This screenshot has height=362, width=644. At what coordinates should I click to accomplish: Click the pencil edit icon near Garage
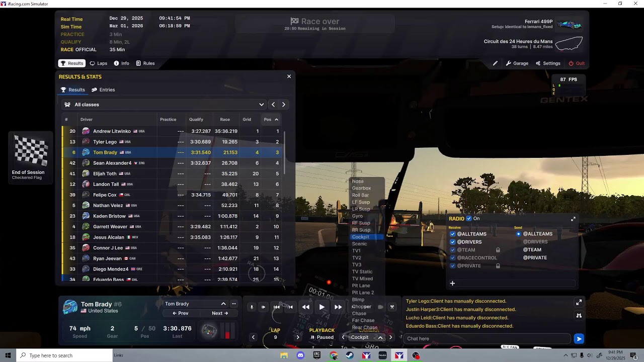495,63
